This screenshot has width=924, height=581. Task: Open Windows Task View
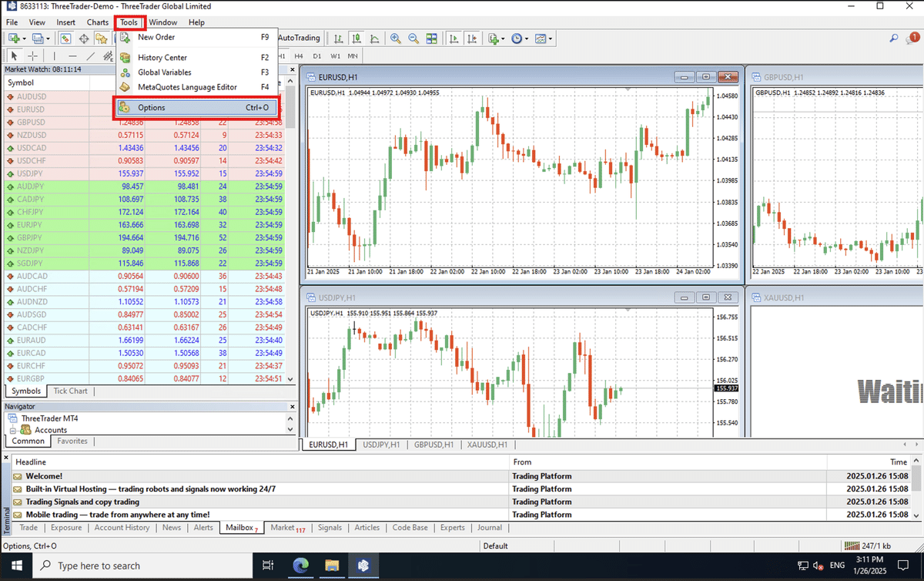pyautogui.click(x=267, y=566)
